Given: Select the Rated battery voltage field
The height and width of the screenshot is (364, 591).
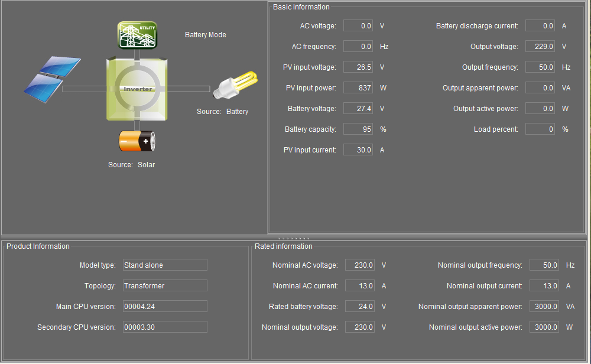Looking at the screenshot, I should tap(360, 306).
